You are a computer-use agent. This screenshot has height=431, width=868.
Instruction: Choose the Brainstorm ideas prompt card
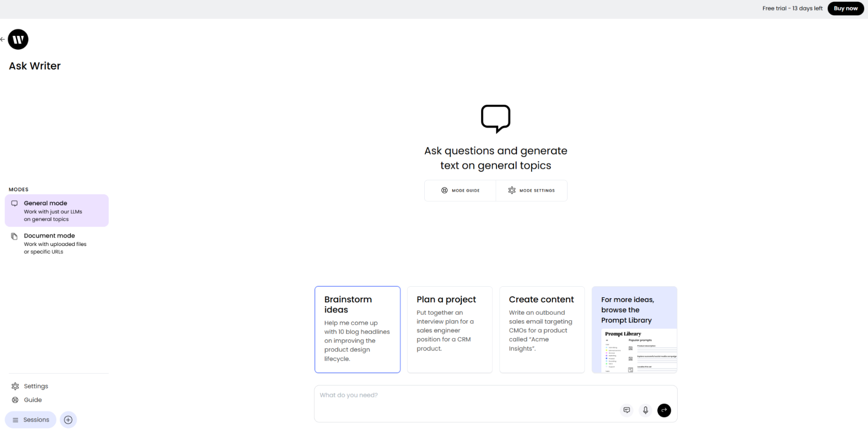click(357, 329)
